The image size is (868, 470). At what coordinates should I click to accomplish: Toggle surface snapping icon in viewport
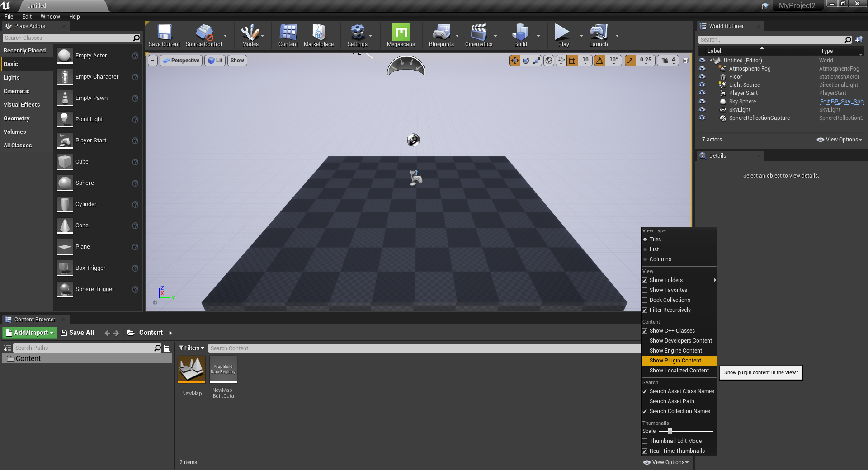pos(561,61)
